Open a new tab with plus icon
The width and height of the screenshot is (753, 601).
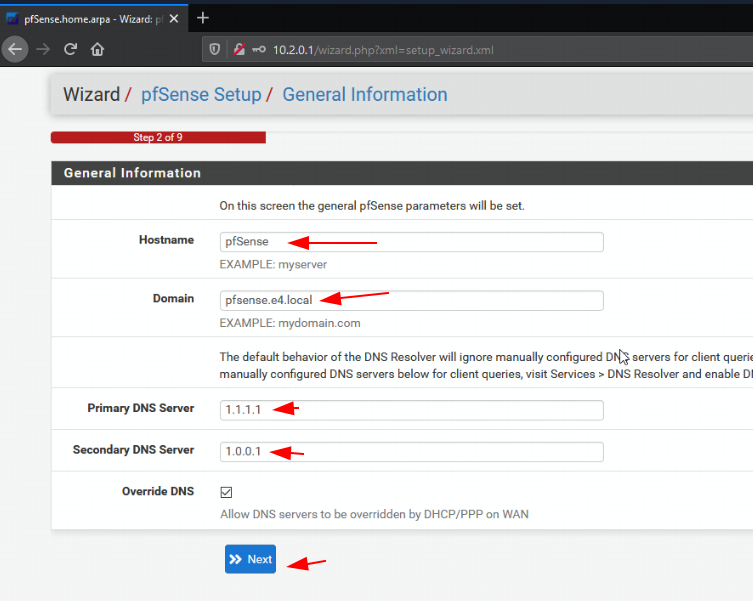pos(203,18)
